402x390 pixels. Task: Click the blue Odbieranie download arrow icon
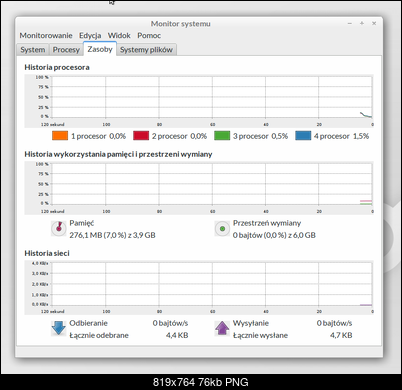click(59, 328)
